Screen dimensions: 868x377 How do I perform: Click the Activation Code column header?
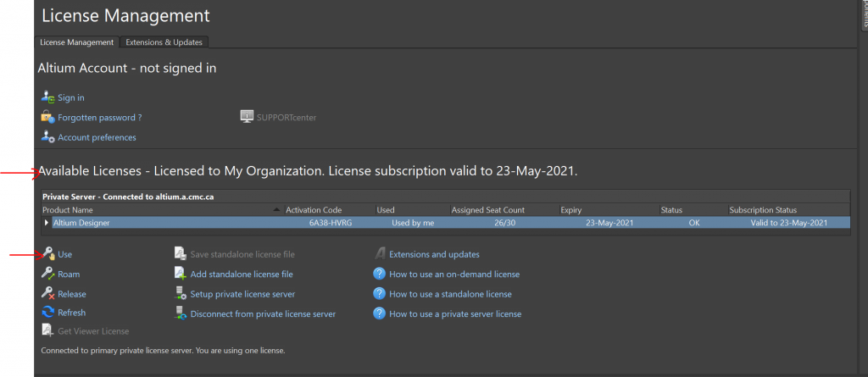(330, 210)
